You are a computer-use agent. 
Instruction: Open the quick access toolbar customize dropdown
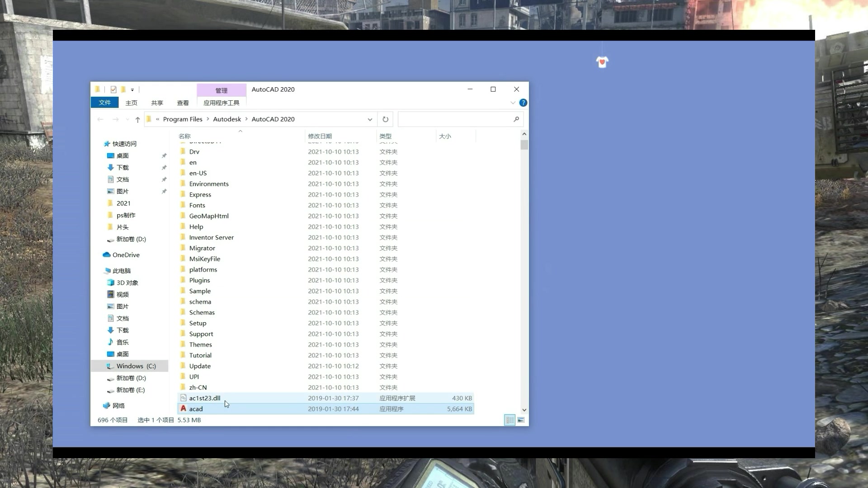pyautogui.click(x=132, y=90)
